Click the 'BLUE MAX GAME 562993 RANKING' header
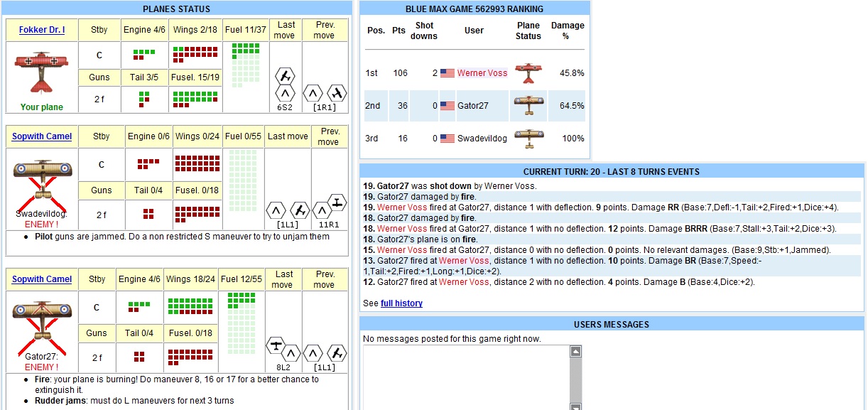The width and height of the screenshot is (868, 410). tap(474, 9)
